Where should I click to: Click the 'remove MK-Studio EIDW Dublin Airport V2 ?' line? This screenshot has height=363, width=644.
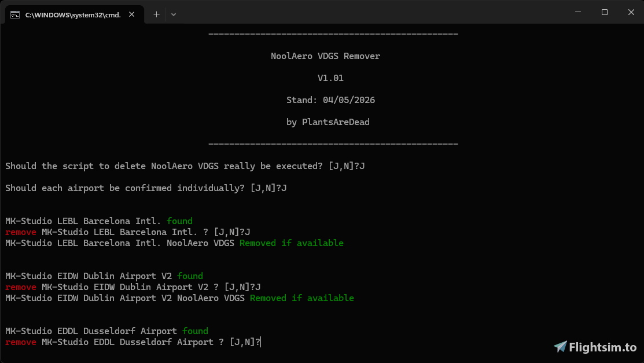[x=133, y=287]
